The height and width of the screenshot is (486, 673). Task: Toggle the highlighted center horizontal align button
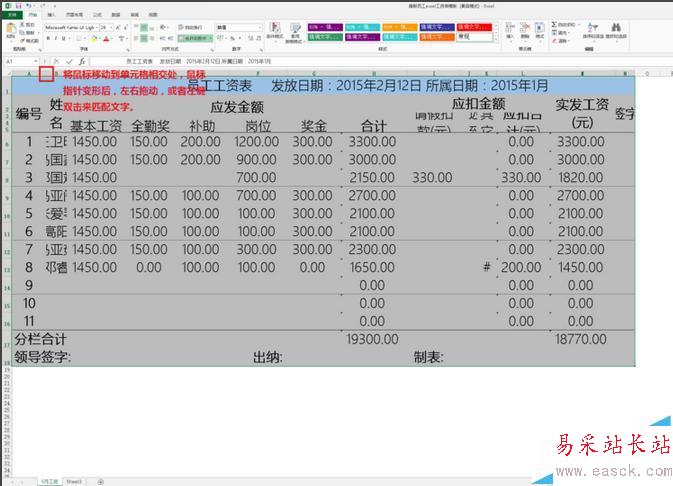point(144,38)
